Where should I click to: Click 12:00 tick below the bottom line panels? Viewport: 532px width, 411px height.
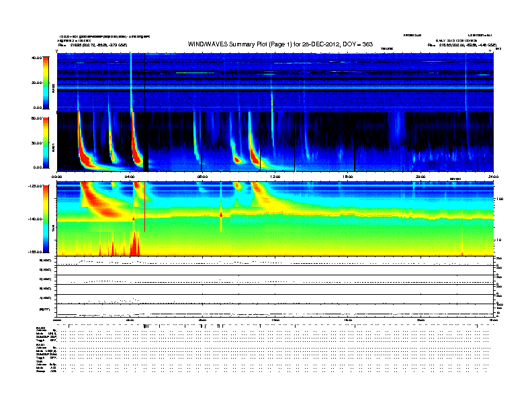[275, 320]
